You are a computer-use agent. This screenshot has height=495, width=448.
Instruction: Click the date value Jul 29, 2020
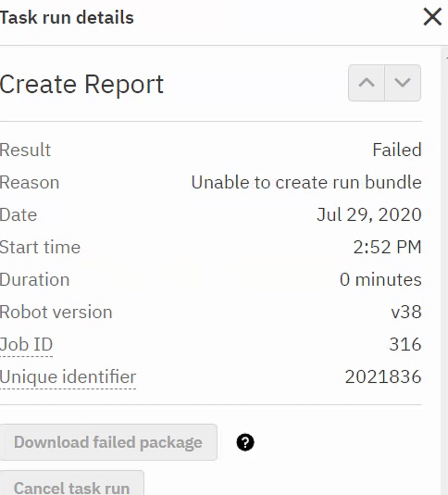[x=369, y=215]
